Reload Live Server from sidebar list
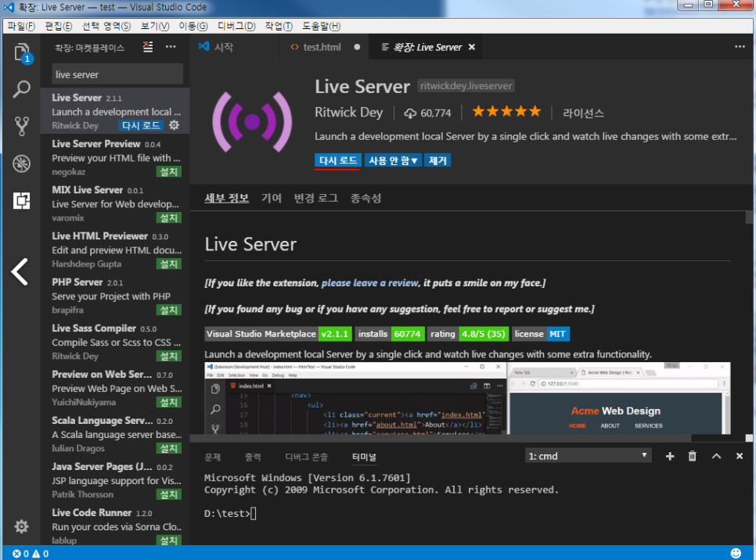This screenshot has height=560, width=756. point(141,125)
